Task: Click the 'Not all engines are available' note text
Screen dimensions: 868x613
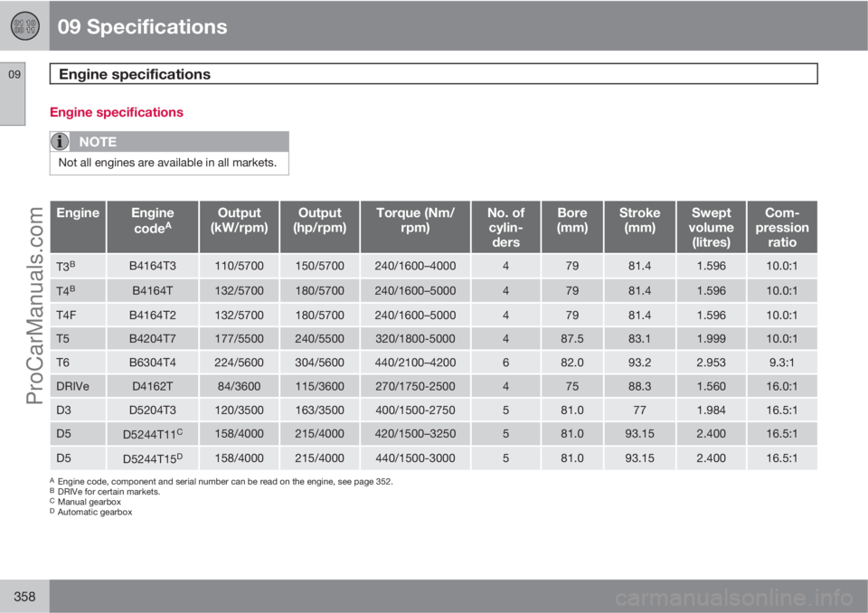Action: click(167, 163)
